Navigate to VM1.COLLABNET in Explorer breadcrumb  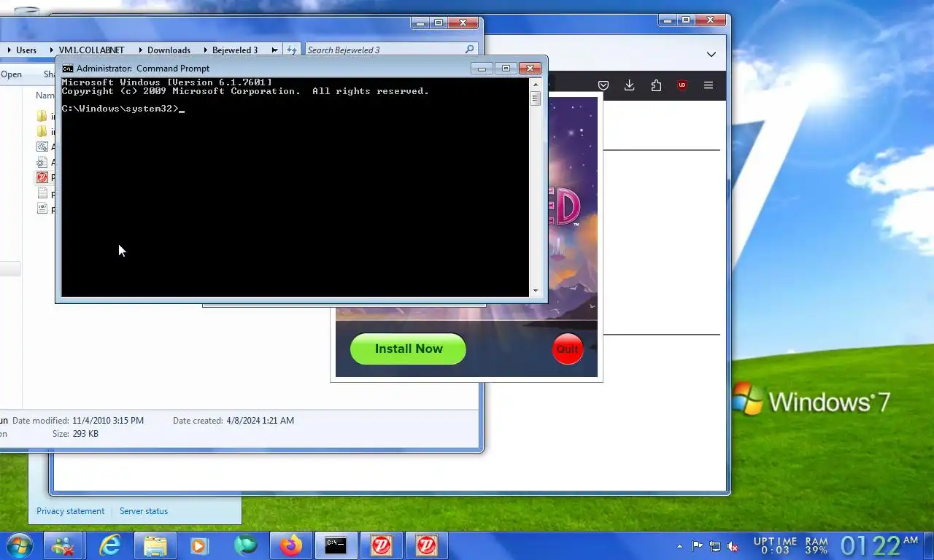[91, 50]
